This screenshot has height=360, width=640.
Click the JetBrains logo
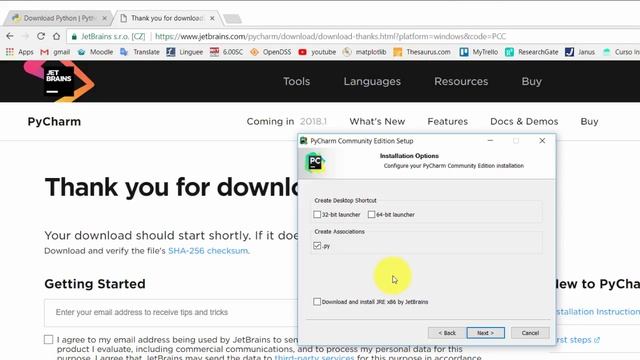[59, 81]
